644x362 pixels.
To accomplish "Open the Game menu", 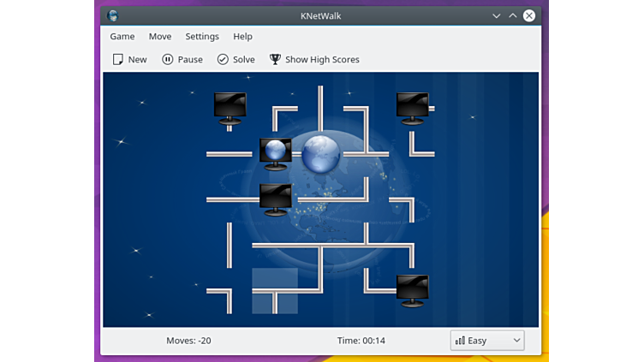I will click(x=122, y=37).
